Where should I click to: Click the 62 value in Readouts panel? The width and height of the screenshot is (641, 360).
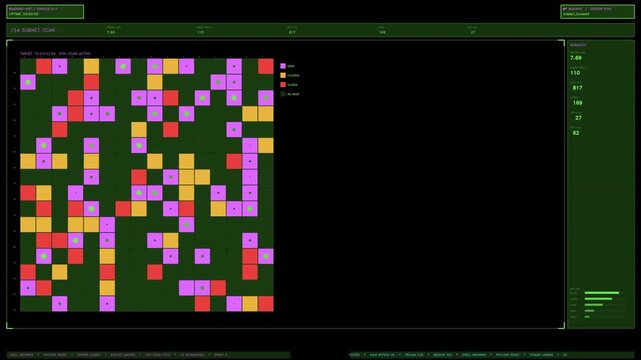pyautogui.click(x=576, y=133)
